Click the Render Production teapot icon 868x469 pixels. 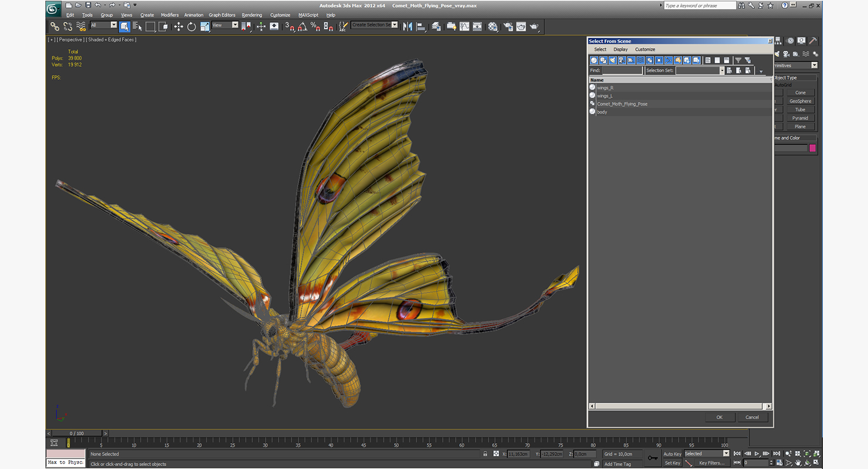coord(534,26)
